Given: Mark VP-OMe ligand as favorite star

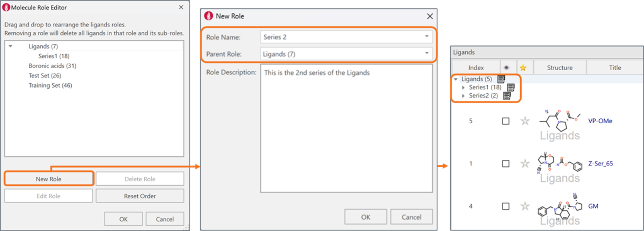Looking at the screenshot, I should [x=525, y=121].
